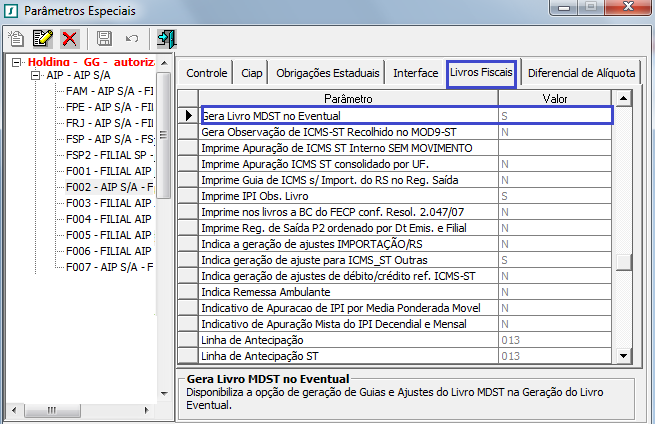Click the Parâmetro column header
This screenshot has height=424, width=655.
pyautogui.click(x=348, y=99)
